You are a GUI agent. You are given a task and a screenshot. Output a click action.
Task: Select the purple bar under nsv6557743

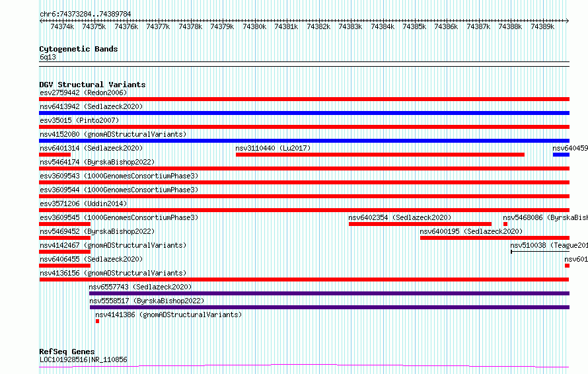(x=329, y=293)
